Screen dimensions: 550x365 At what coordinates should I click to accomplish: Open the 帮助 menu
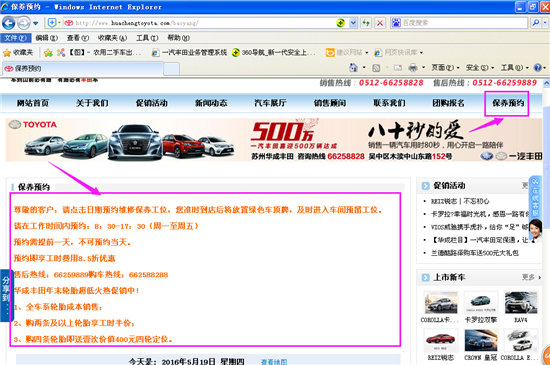tap(178, 38)
